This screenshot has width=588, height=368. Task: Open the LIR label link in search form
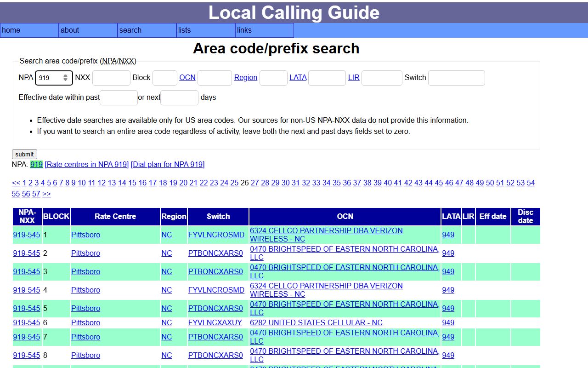click(354, 78)
